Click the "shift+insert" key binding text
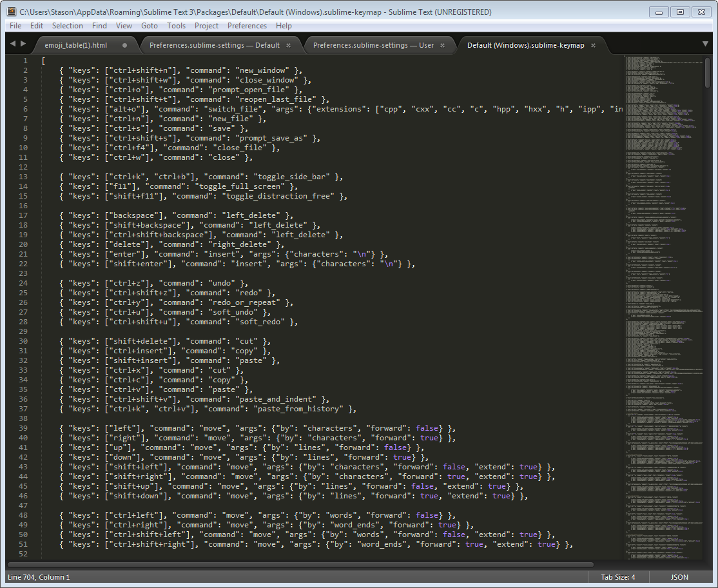Screen dimensions: 718x588 [x=141, y=360]
